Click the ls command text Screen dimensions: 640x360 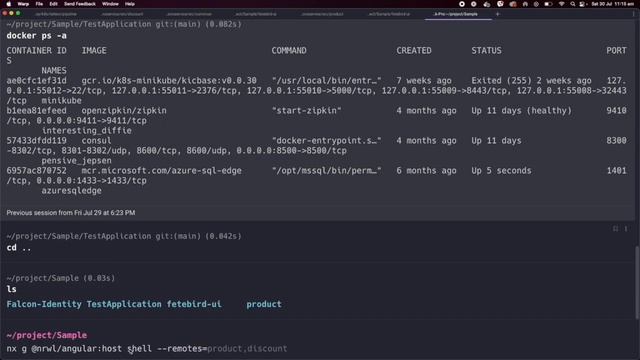(x=11, y=289)
